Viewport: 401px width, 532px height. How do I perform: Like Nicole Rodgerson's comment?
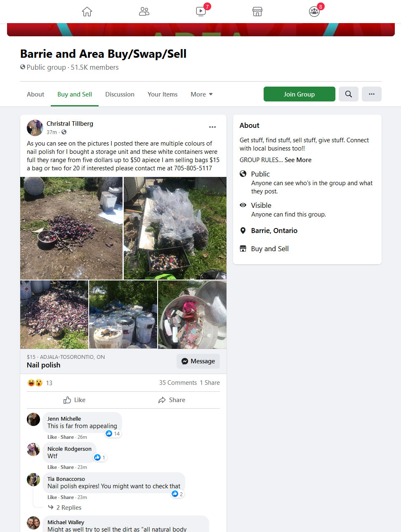tap(52, 467)
